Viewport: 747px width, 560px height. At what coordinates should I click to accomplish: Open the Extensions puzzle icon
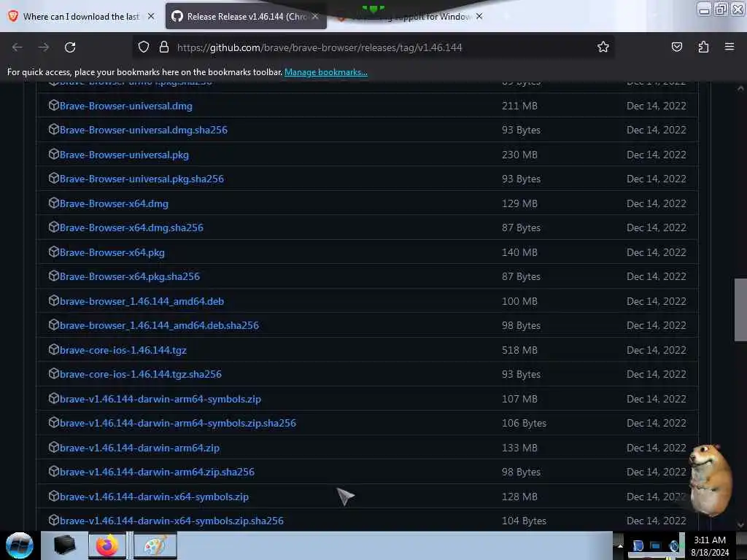click(x=703, y=47)
